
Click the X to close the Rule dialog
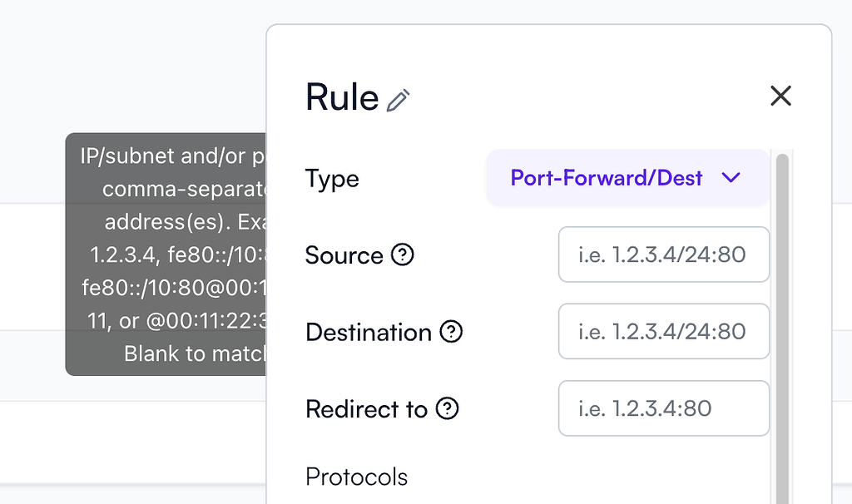780,96
